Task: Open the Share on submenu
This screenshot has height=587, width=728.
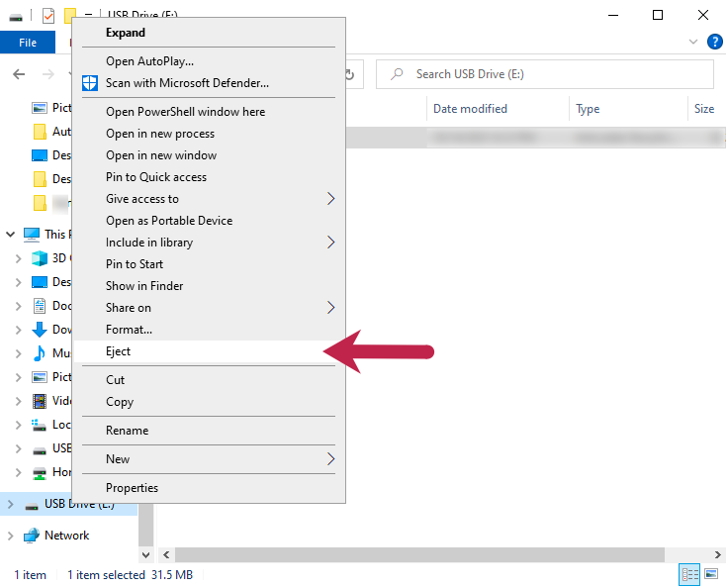Action: click(x=209, y=308)
